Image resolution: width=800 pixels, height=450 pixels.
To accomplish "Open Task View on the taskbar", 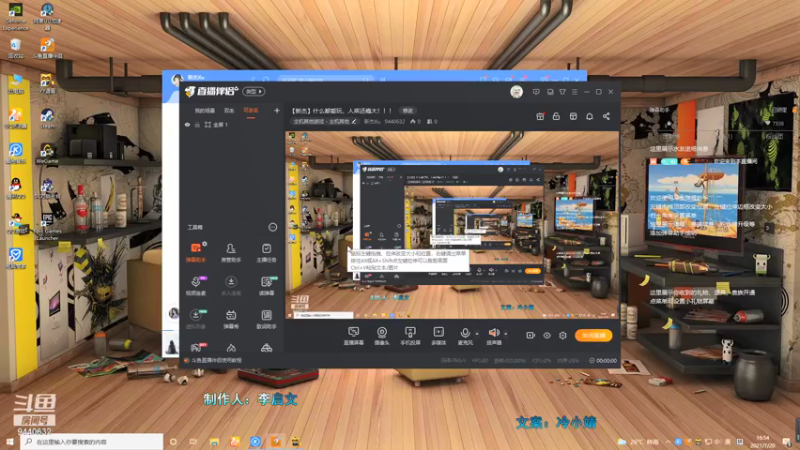I will pos(193,442).
